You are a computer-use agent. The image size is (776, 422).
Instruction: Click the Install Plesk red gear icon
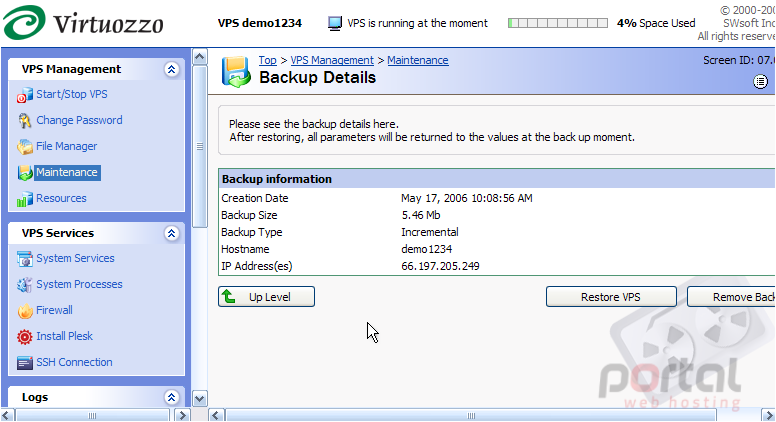[x=25, y=336]
